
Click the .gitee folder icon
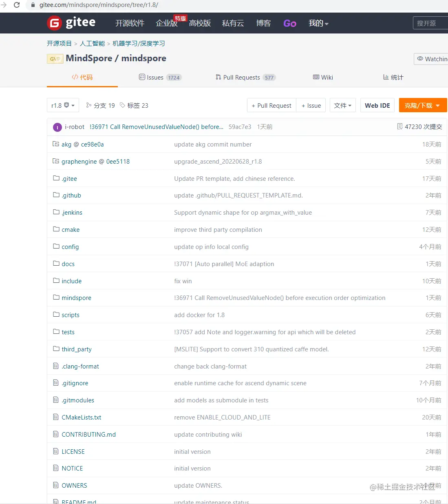[x=56, y=178]
